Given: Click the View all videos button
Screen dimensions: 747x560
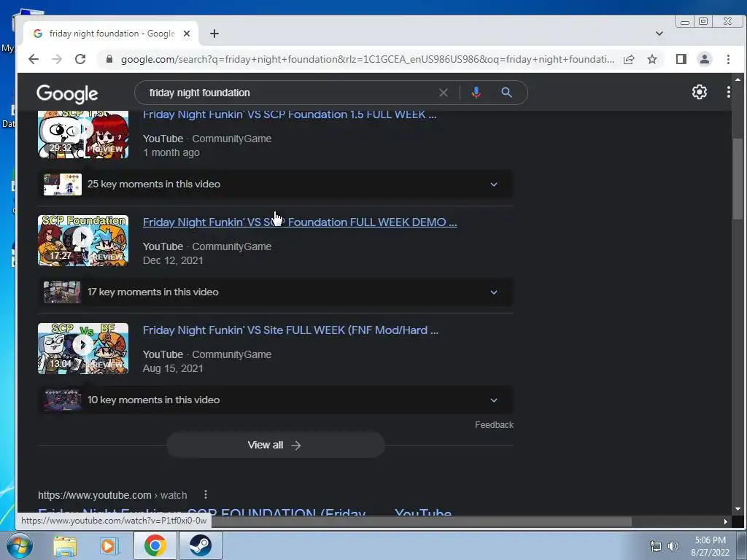Looking at the screenshot, I should point(275,445).
